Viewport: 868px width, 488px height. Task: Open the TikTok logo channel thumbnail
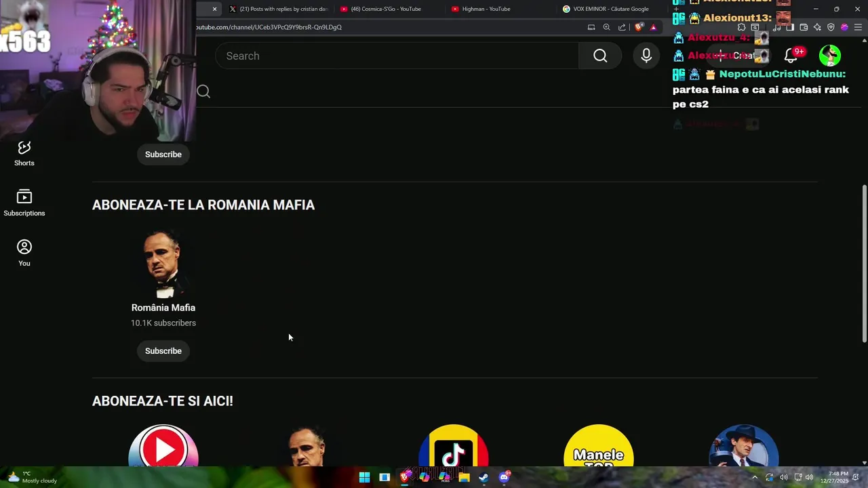click(454, 446)
